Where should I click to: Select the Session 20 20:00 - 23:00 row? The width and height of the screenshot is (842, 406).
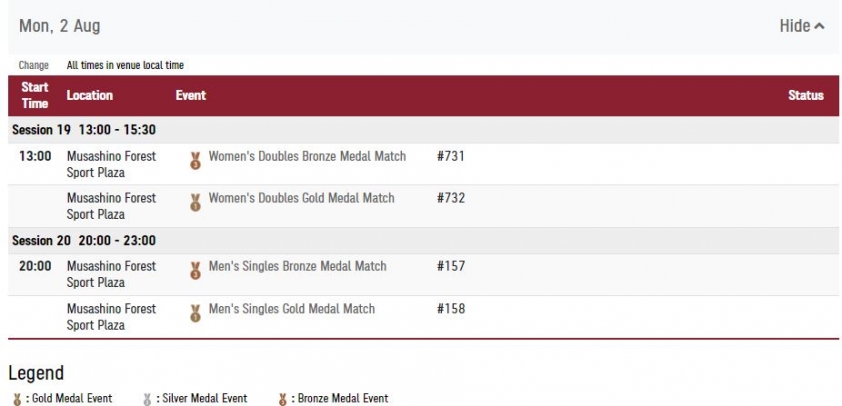coord(423,241)
